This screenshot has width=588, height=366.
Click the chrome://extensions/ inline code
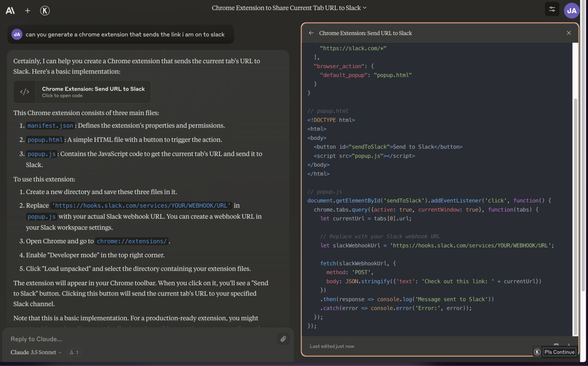(132, 241)
